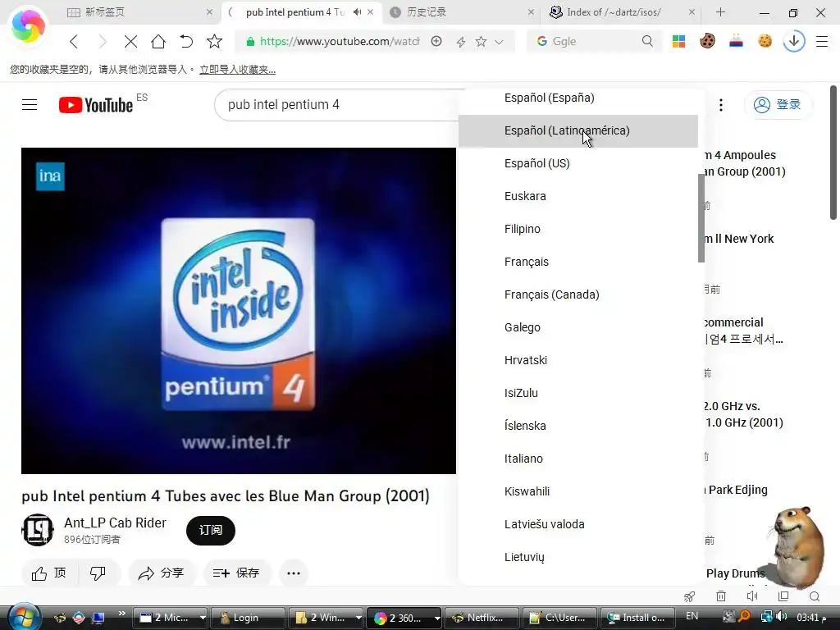This screenshot has width=840, height=630.
Task: Select Kiswahili language
Action: coord(578,491)
